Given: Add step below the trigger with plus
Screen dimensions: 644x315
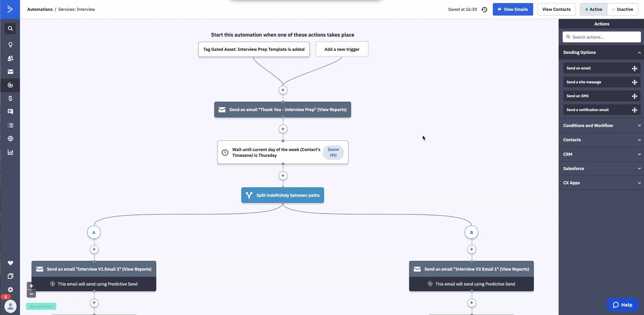Looking at the screenshot, I should point(283,90).
